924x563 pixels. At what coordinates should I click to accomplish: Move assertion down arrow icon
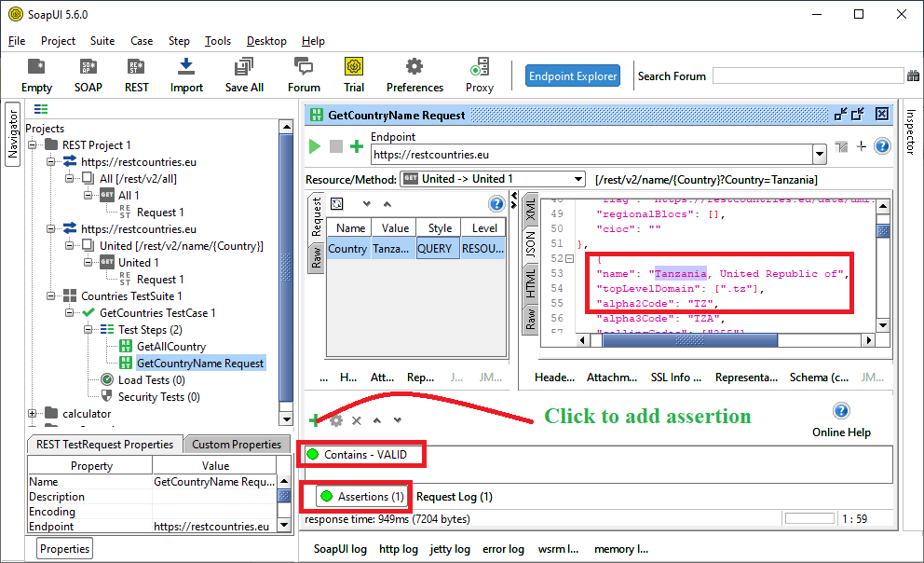point(398,420)
